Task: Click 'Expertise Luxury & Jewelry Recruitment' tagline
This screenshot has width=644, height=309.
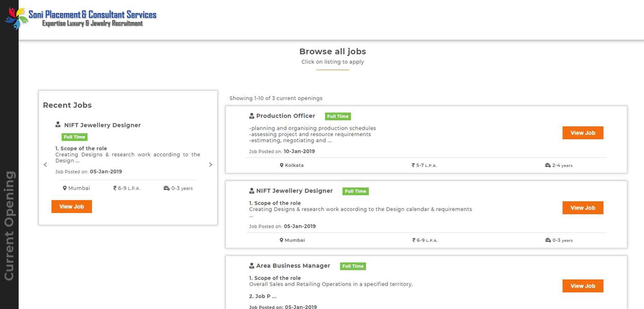Action: [92, 23]
